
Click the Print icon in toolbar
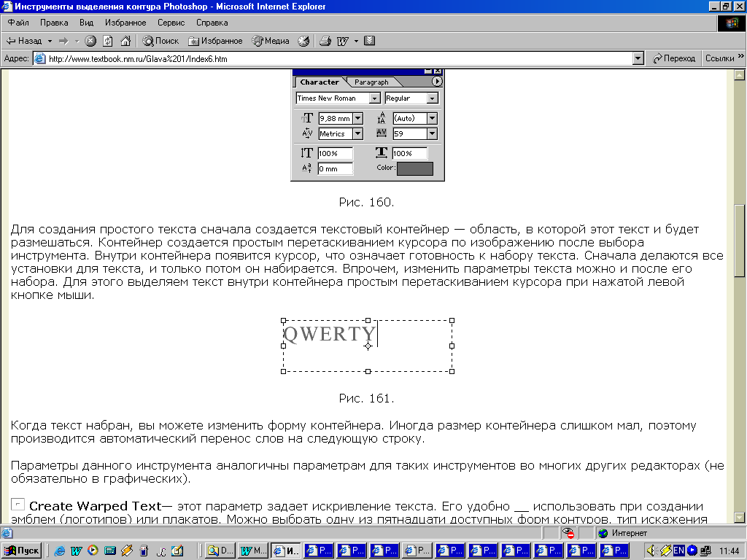325,41
